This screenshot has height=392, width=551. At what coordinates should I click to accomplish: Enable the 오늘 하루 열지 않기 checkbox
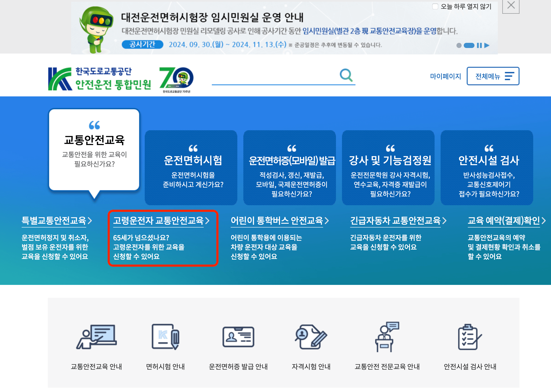pyautogui.click(x=435, y=6)
